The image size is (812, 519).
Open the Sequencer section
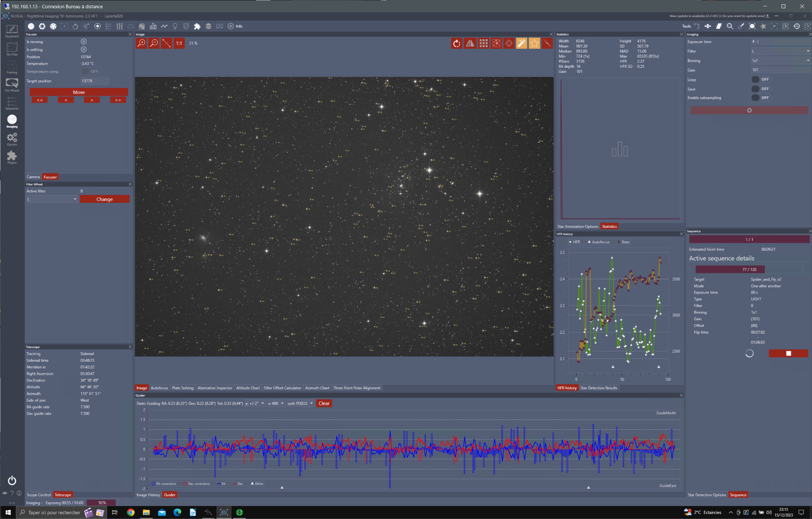(x=12, y=103)
